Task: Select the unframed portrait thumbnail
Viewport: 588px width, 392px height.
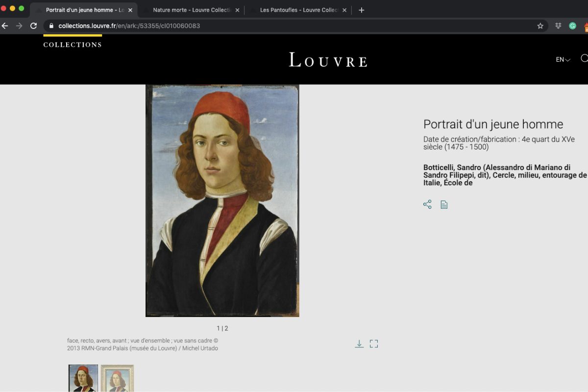Action: (x=83, y=378)
